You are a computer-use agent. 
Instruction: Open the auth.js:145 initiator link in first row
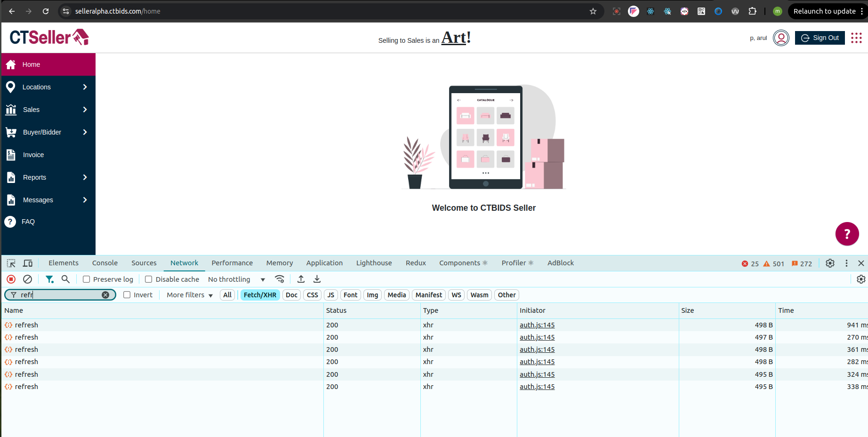tap(537, 325)
